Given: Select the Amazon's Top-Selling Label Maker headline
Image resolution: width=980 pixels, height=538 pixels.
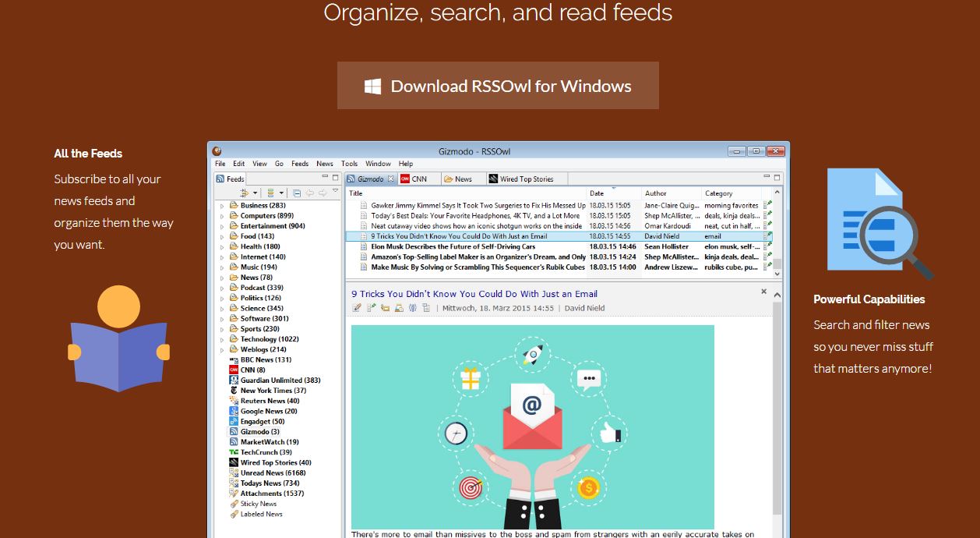Looking at the screenshot, I should coord(478,257).
